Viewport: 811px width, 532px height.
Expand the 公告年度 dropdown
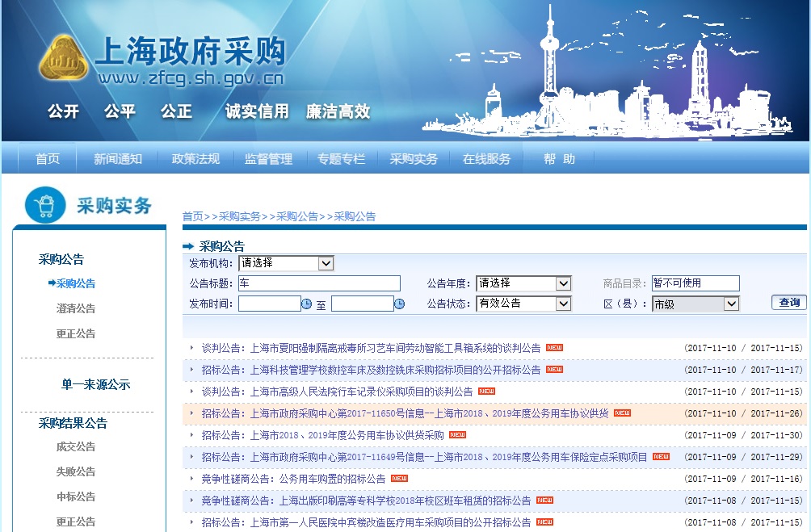523,283
